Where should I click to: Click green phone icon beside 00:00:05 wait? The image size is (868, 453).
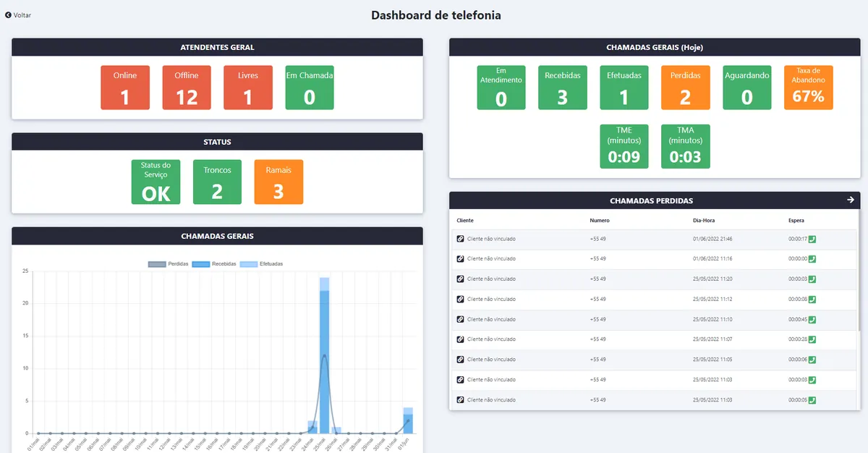(x=812, y=400)
